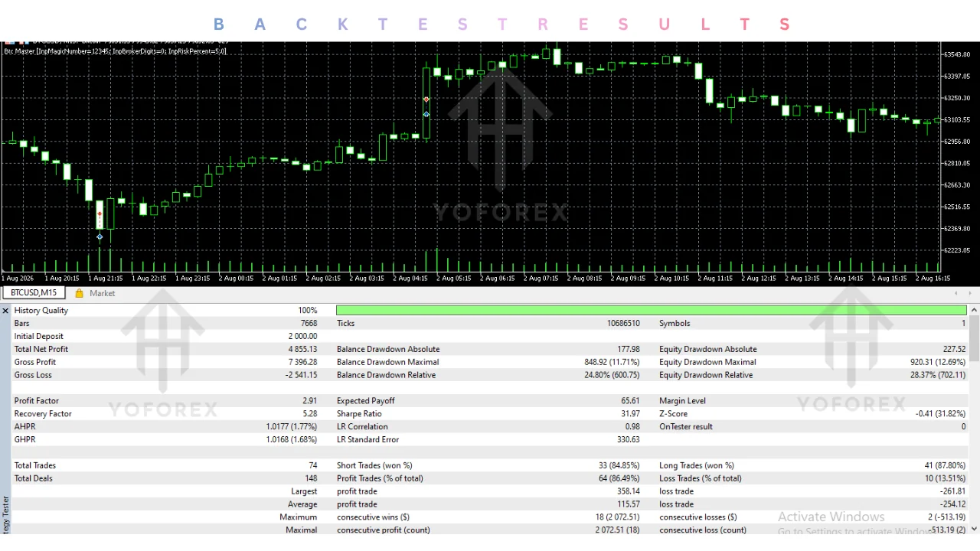This screenshot has height=551, width=980.
Task: Click the average loss trade value -254.12
Action: coord(952,504)
